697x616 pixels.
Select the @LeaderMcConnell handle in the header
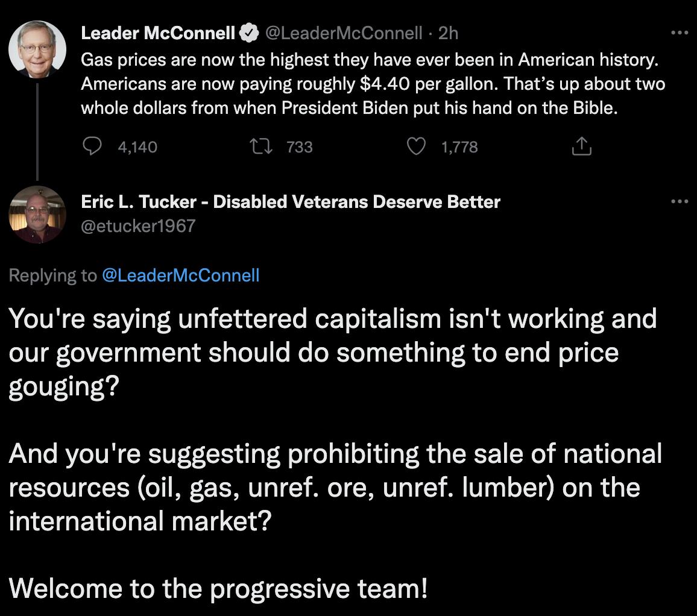(345, 33)
